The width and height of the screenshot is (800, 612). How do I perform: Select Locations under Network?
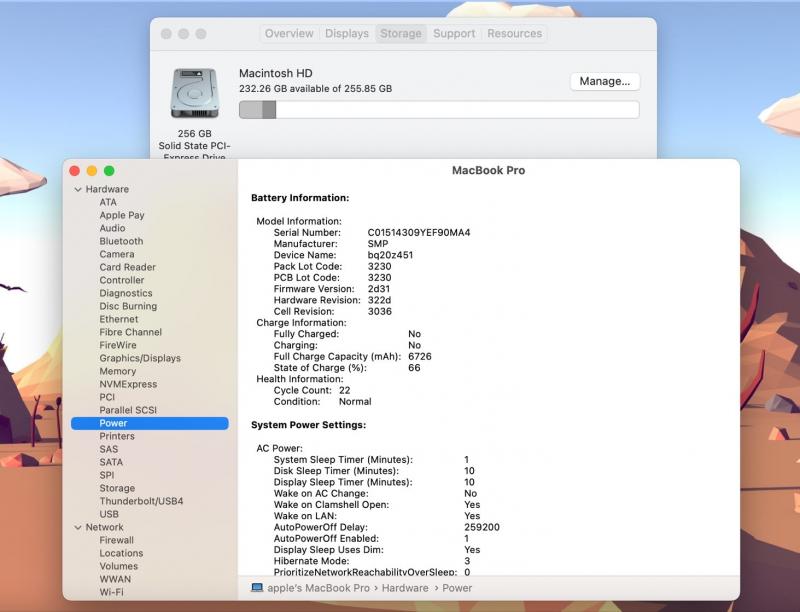click(121, 553)
